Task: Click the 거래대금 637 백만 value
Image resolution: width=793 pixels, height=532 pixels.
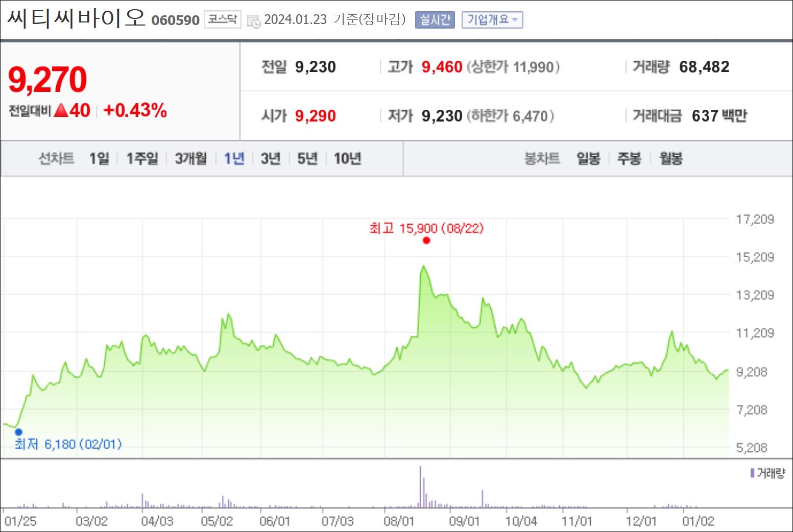Action: pos(719,116)
